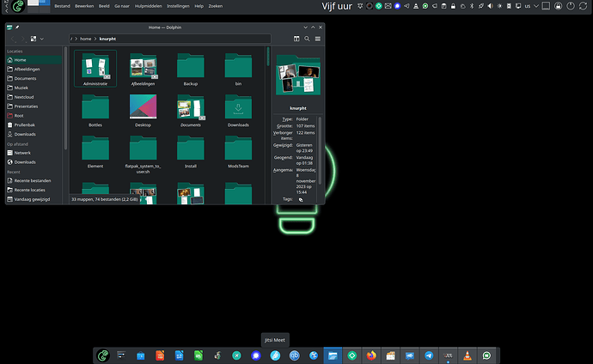
Task: Expand chevron after root slash in path
Action: point(76,39)
